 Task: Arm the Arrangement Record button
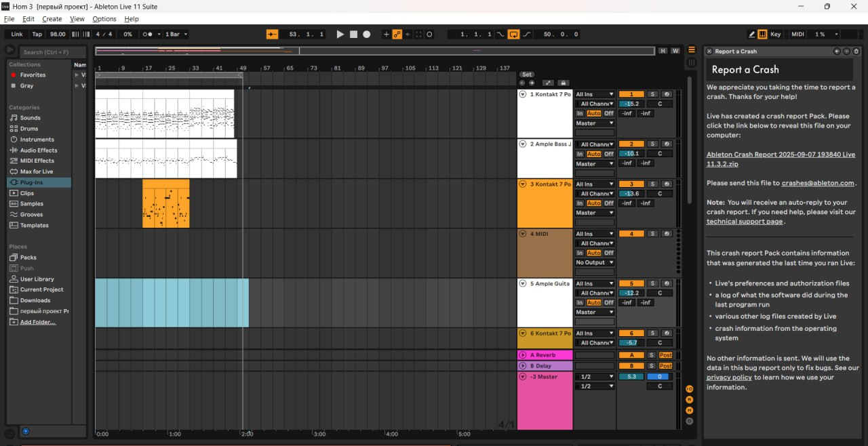click(x=366, y=34)
